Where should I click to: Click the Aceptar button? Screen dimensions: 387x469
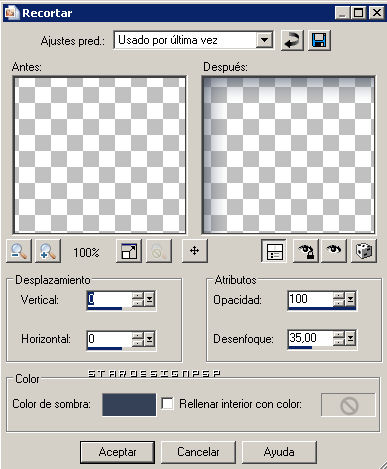(x=117, y=452)
